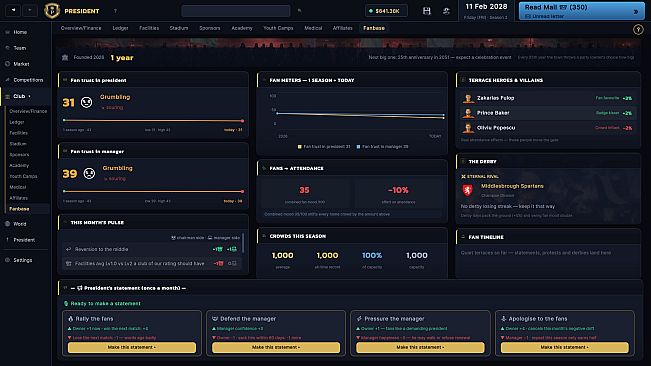Click the angry face next to score 39

click(x=89, y=173)
